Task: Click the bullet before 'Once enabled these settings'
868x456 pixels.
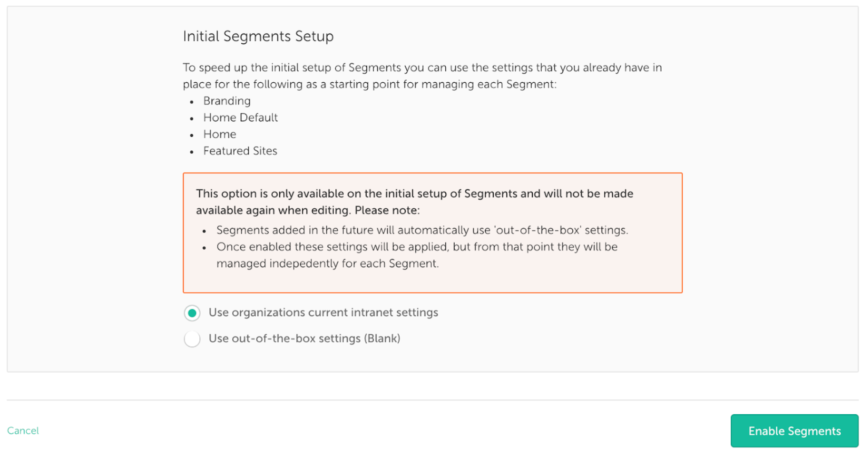Action: [x=204, y=248]
